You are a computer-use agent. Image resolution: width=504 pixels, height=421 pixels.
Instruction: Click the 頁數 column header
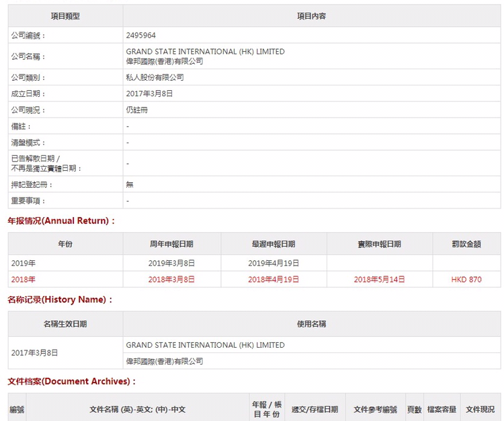[x=415, y=410]
